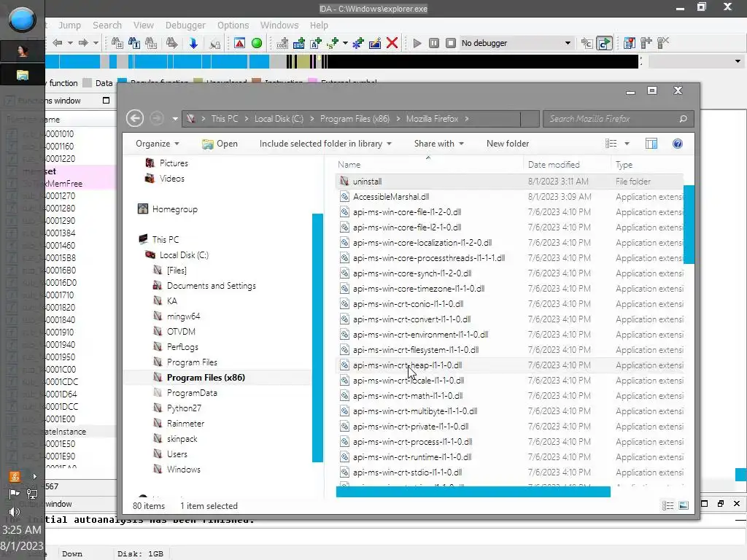Stop the debugger process

(x=451, y=43)
